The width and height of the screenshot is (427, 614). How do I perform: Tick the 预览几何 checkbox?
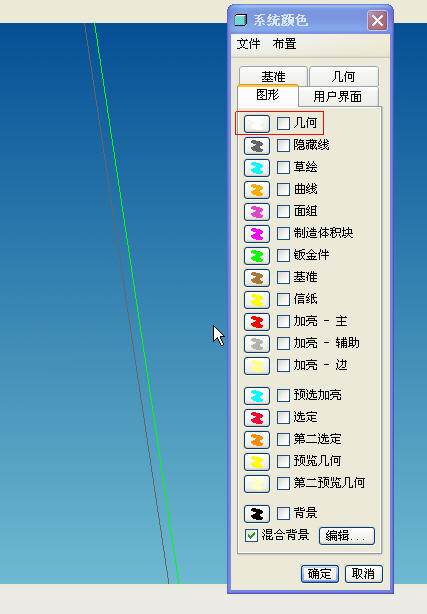pos(283,461)
